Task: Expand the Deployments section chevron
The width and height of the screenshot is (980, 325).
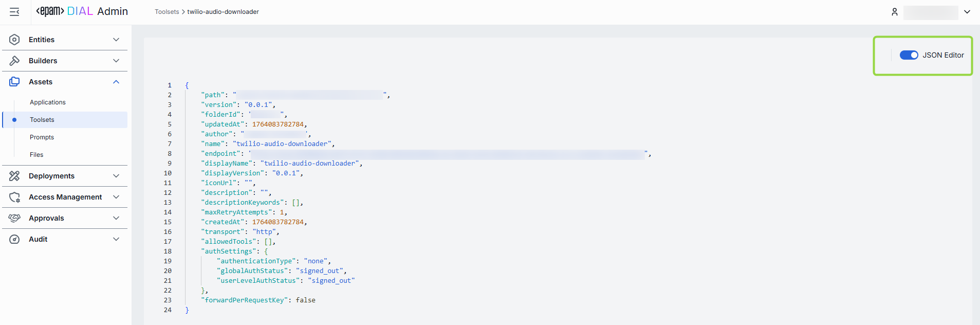Action: coord(116,176)
